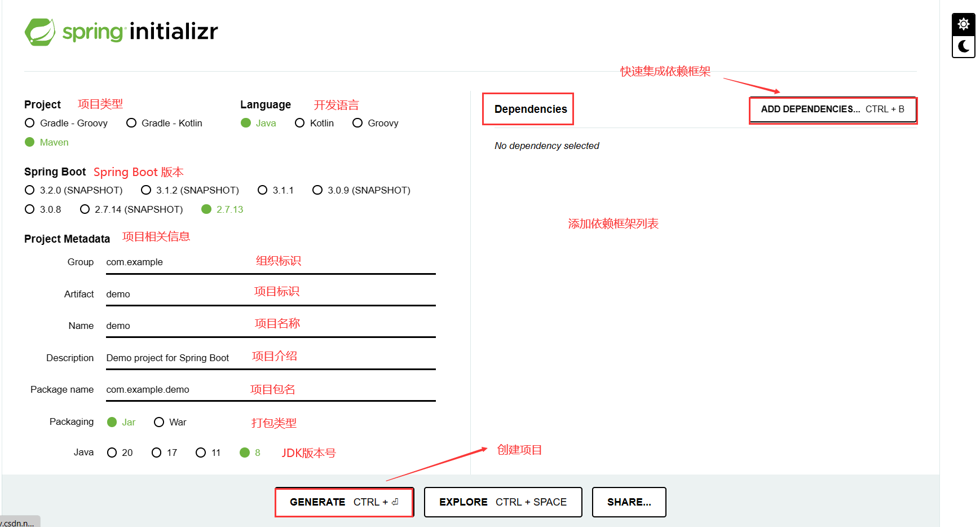Choose Kotlin as the language
Viewport: 980px width, 527px height.
[315, 123]
